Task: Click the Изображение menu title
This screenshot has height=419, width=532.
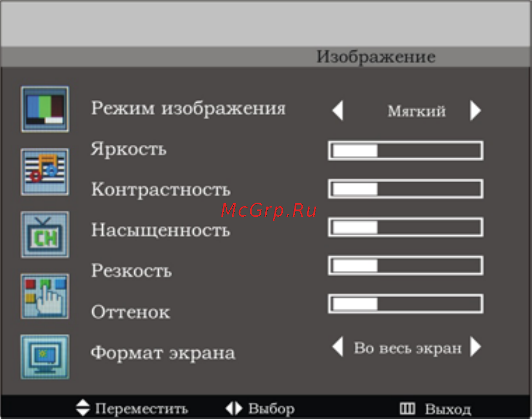Action: click(376, 57)
